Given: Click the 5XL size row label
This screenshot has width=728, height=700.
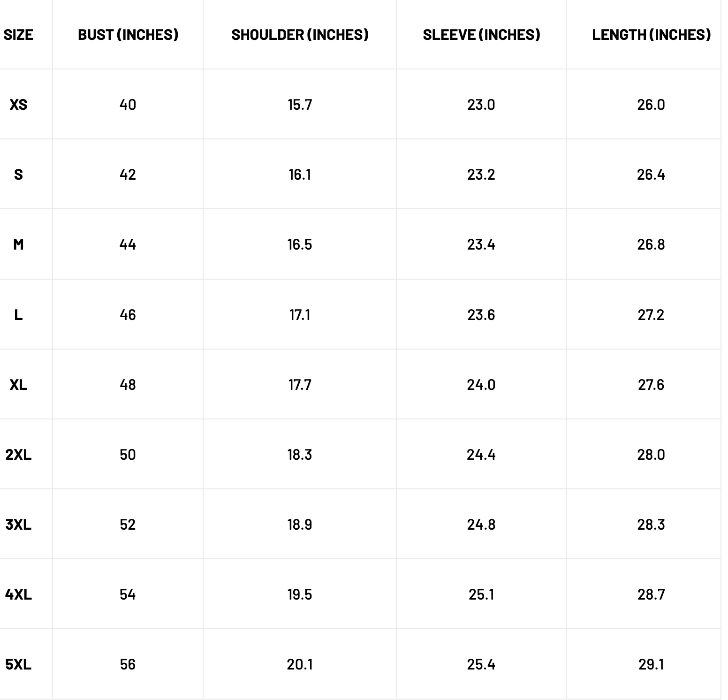Looking at the screenshot, I should click(18, 664).
